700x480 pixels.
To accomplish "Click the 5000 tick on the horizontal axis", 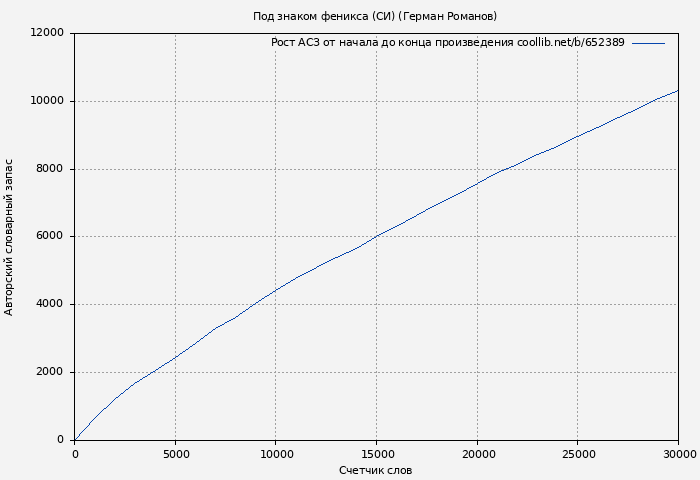I will pyautogui.click(x=175, y=454).
